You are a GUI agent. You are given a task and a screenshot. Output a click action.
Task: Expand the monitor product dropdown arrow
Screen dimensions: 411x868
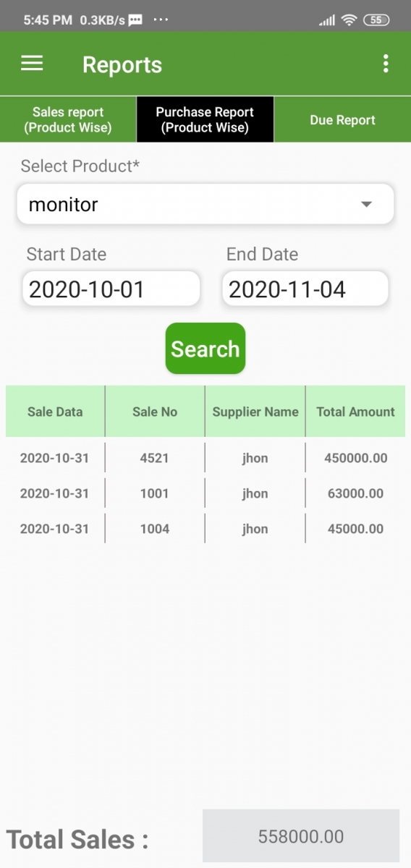tap(366, 205)
